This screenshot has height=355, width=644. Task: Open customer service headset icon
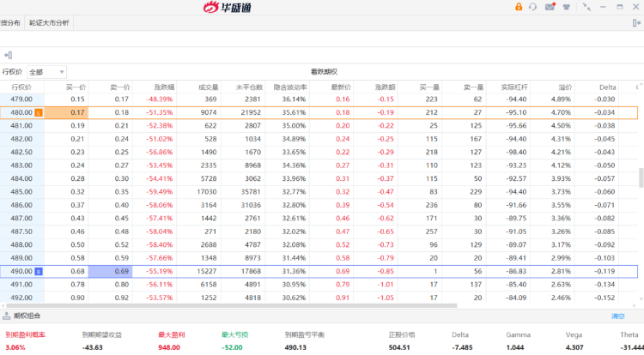tap(532, 7)
